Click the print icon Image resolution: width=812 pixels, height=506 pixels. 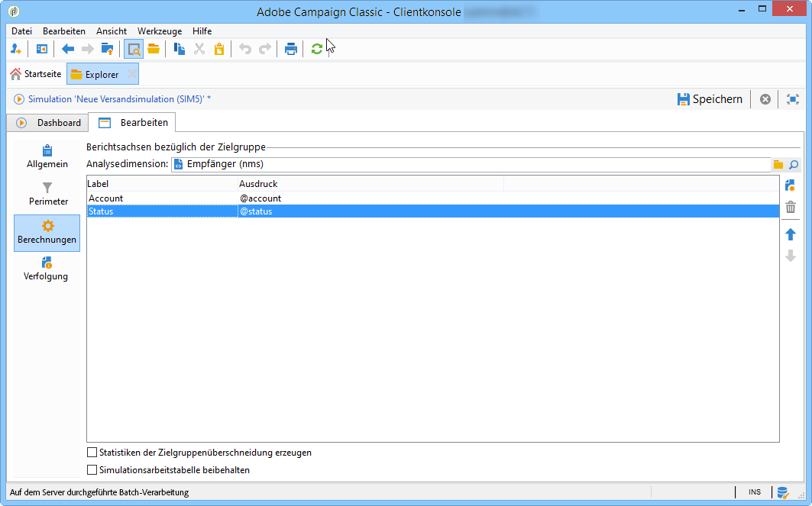pos(290,49)
